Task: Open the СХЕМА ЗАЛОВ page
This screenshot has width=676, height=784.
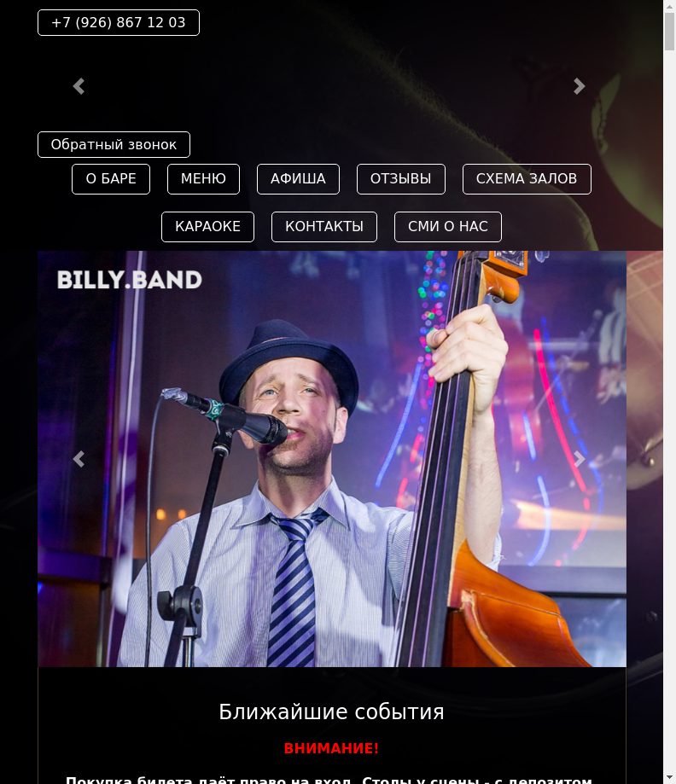Action: 527,179
